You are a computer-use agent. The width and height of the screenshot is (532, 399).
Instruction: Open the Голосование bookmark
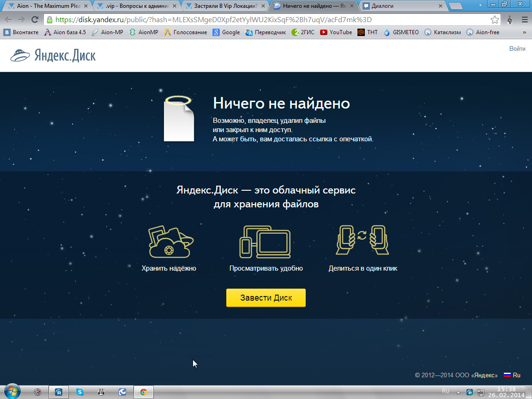pos(186,32)
